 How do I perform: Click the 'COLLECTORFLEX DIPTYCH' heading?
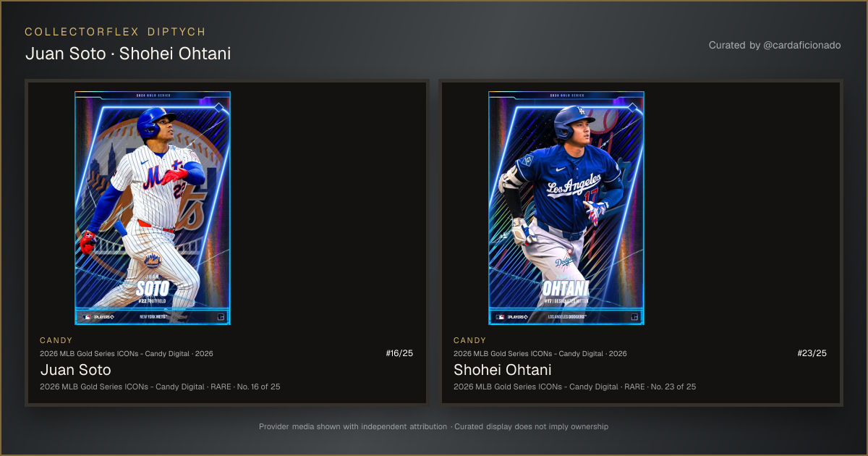[116, 32]
